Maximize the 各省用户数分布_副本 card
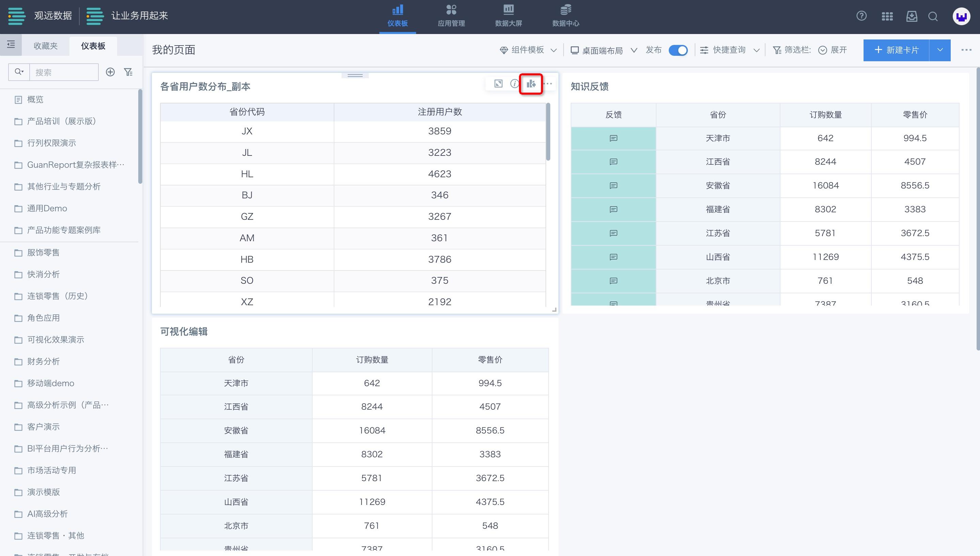The width and height of the screenshot is (980, 556). (498, 84)
